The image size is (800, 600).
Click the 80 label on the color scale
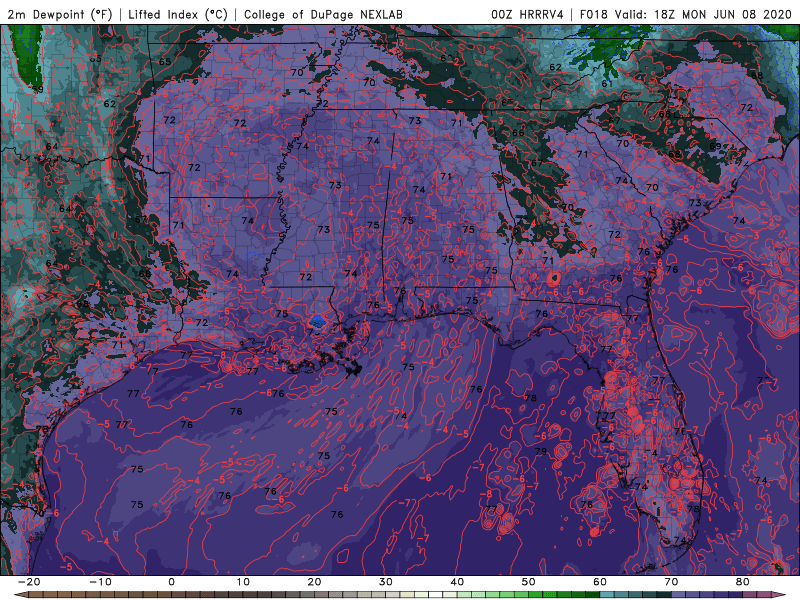coord(743,582)
